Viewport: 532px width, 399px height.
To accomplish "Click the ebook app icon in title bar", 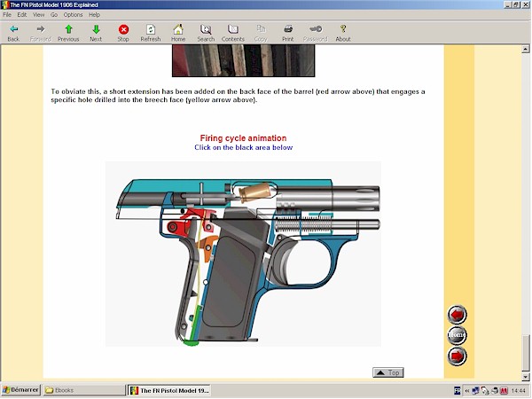I will 4,4.
